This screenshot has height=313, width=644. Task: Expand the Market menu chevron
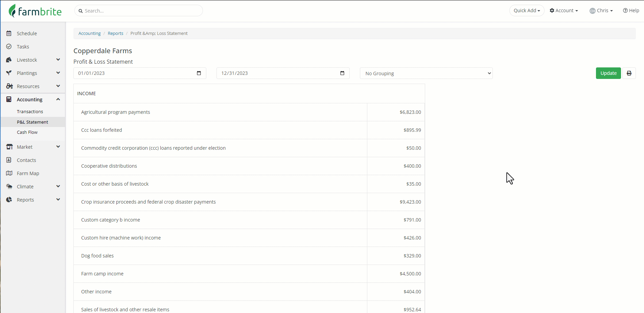58,147
